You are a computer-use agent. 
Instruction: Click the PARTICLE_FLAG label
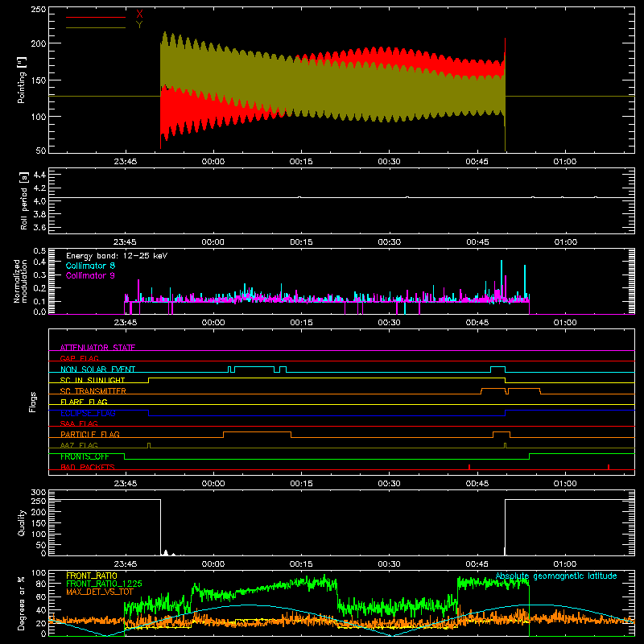tap(90, 434)
